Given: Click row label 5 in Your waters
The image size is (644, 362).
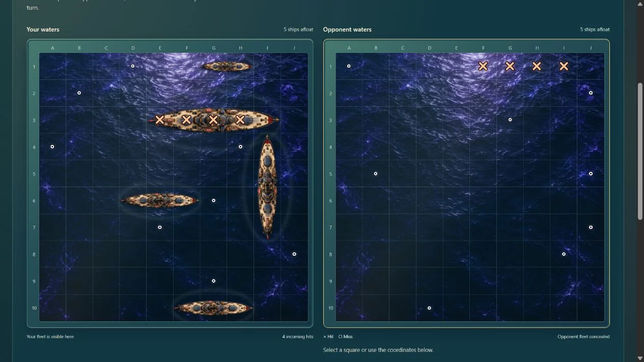Looking at the screenshot, I should [x=34, y=174].
